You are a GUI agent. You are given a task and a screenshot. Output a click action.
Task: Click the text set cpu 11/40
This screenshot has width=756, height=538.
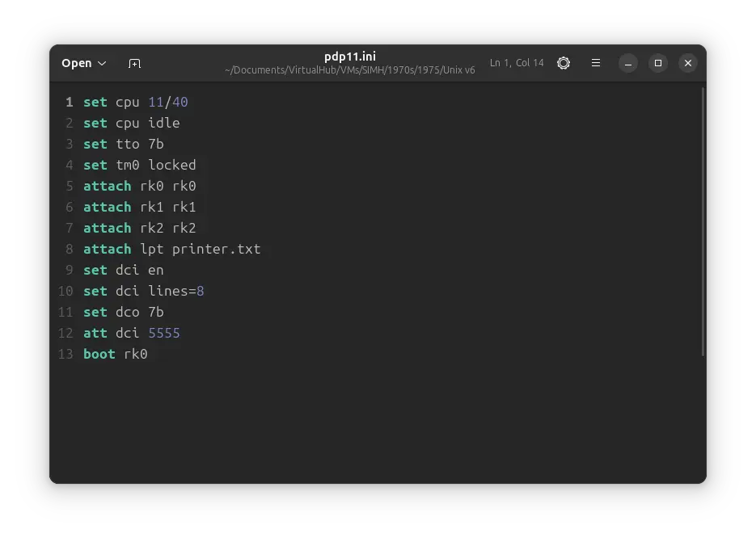click(x=137, y=102)
